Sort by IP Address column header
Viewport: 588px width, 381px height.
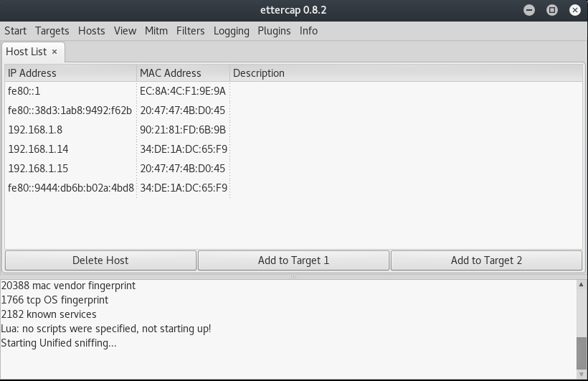71,72
